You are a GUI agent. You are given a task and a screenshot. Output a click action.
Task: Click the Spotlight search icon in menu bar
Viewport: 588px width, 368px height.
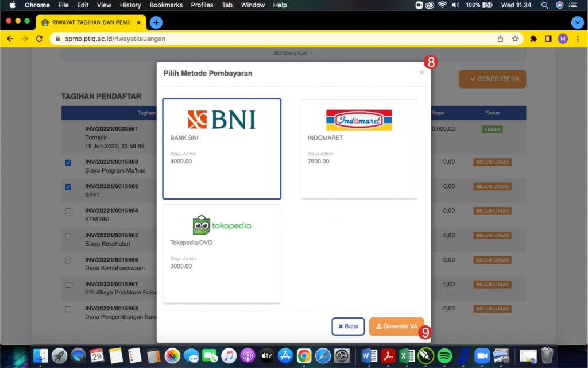[x=544, y=5]
